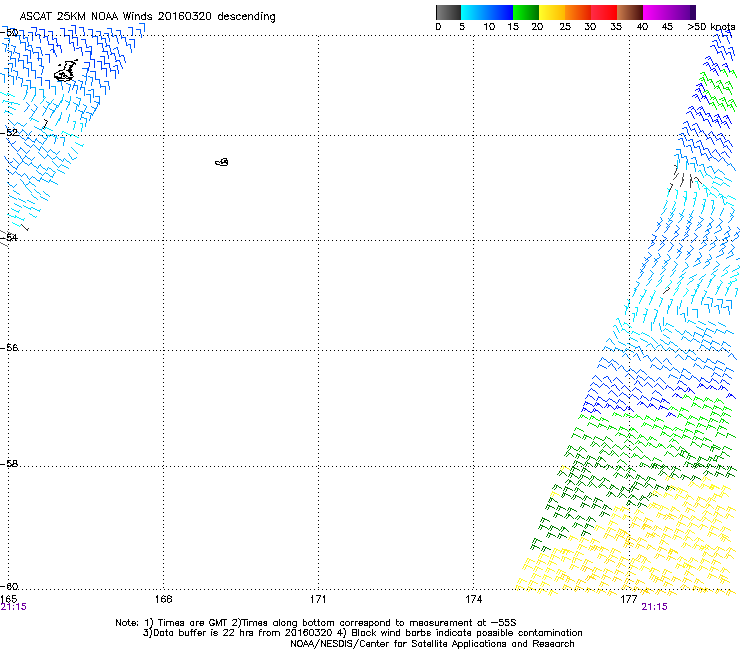
Task: Pick the green 15-20 knots legend band
Action: pyautogui.click(x=526, y=12)
